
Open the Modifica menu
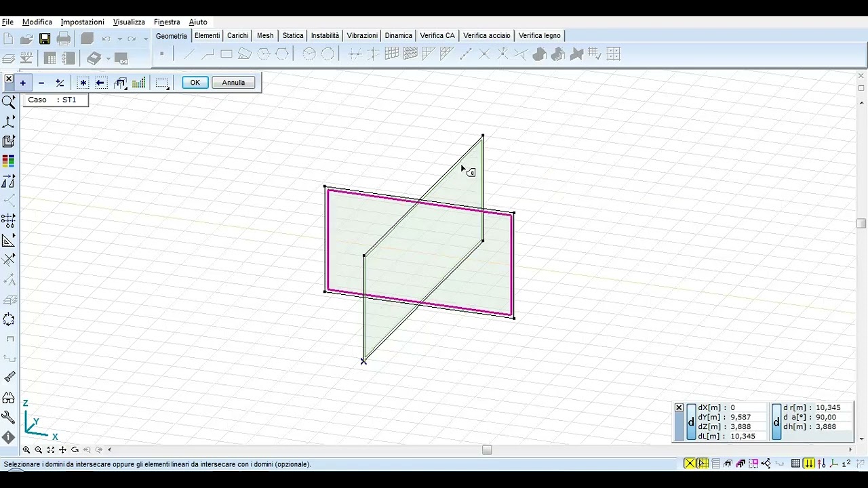[37, 22]
